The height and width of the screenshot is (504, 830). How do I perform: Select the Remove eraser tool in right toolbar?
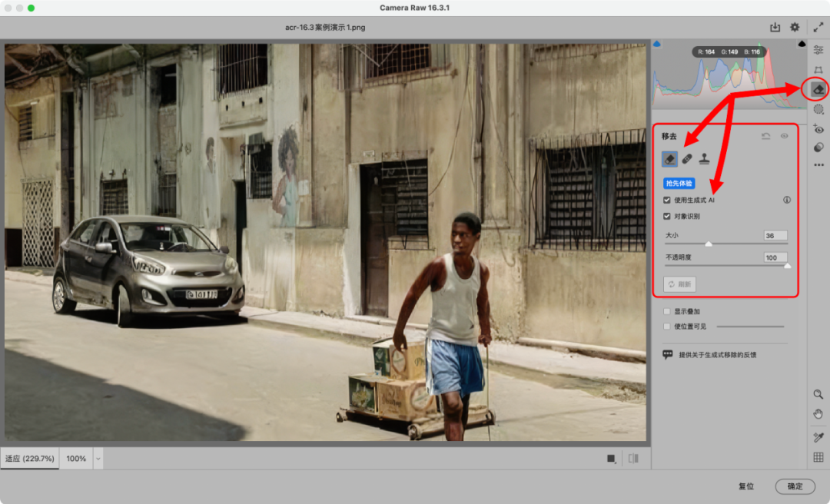(x=818, y=89)
